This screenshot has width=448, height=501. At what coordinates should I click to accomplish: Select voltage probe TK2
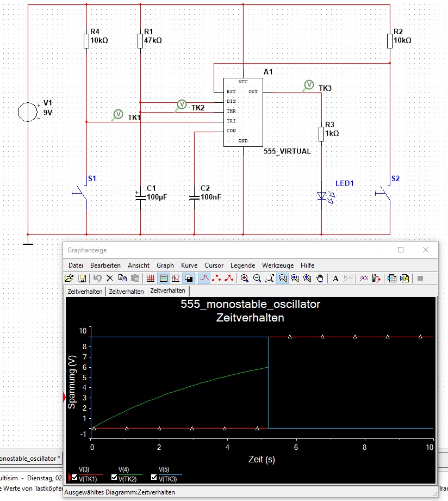click(x=181, y=105)
